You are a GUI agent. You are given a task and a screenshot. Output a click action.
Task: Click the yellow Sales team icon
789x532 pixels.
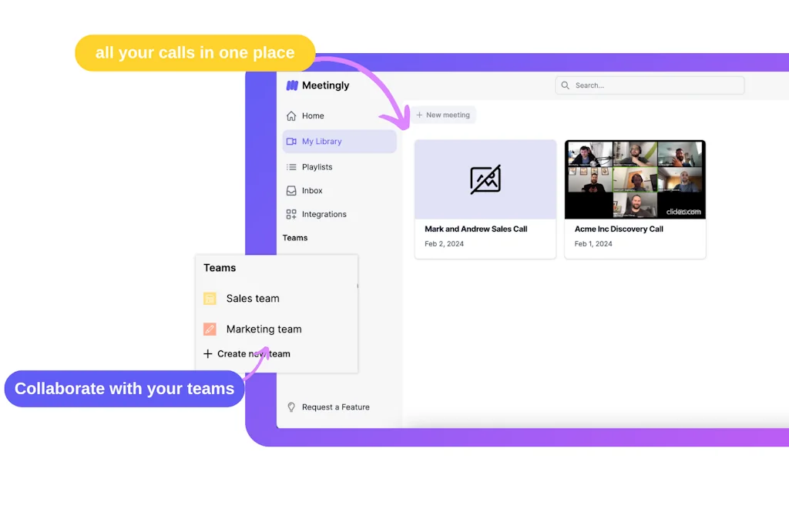[210, 299]
